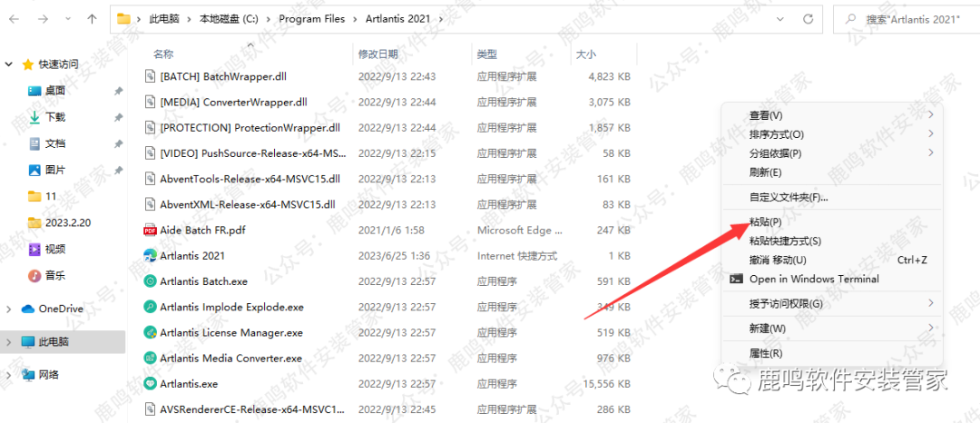Select the Artlantis License Manager.exe icon
The image size is (980, 423).
[151, 333]
